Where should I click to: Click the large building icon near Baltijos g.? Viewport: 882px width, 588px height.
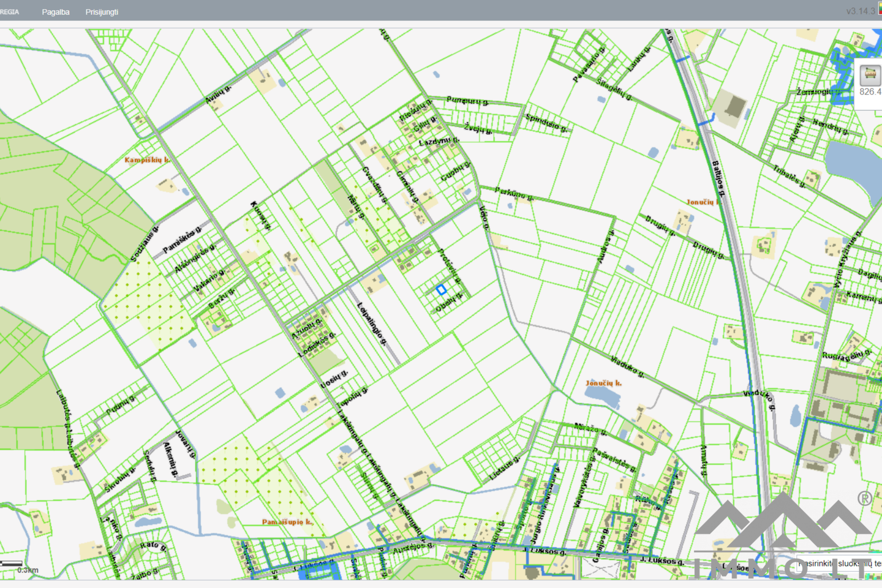click(735, 107)
